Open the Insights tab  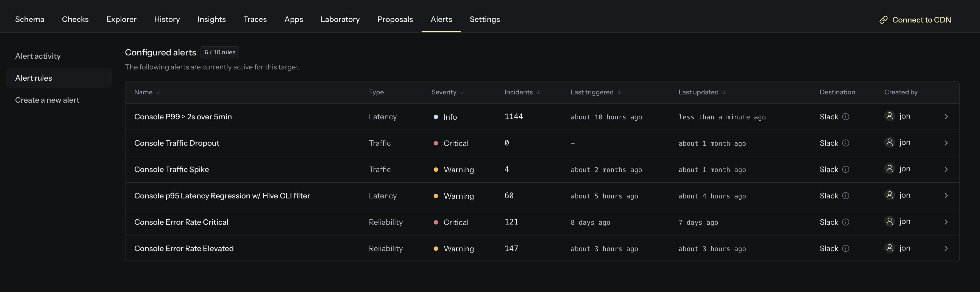click(x=211, y=19)
